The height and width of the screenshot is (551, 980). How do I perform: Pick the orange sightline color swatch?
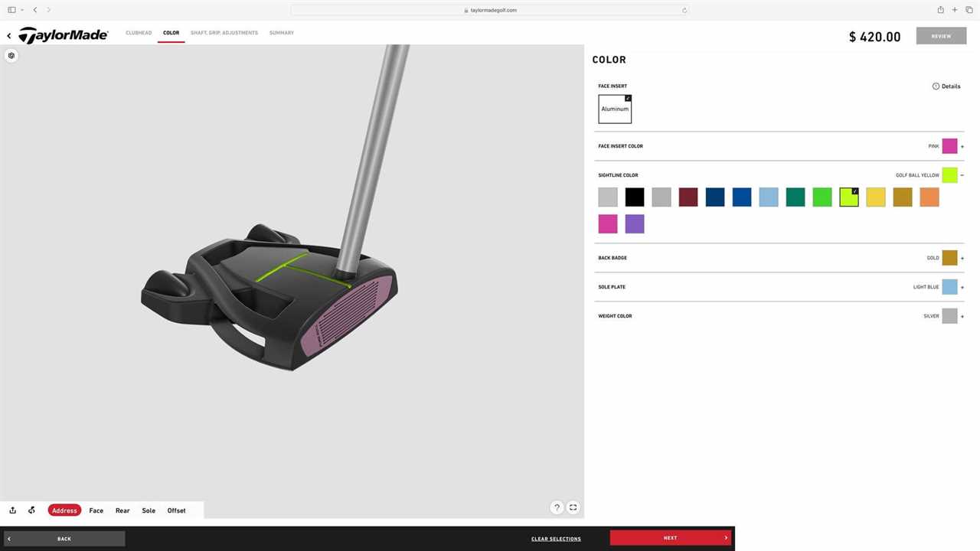(x=929, y=197)
